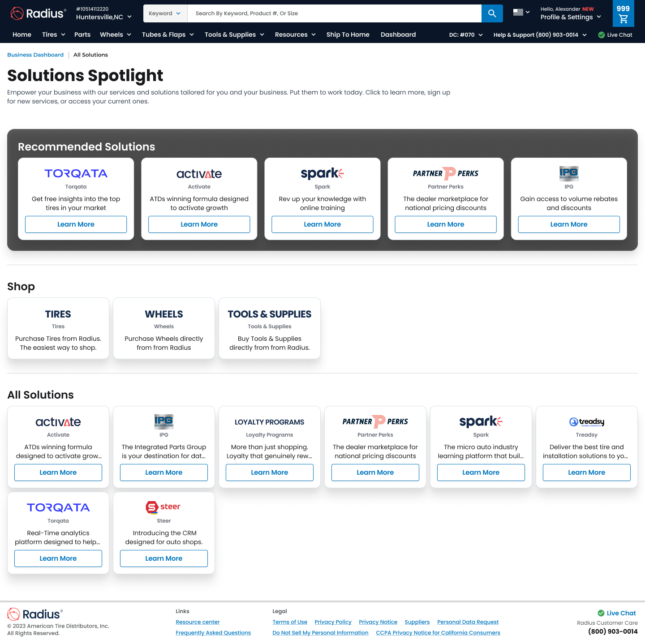Click the IPG logo in Recommended Solutions
This screenshot has width=645, height=644.
tap(569, 173)
